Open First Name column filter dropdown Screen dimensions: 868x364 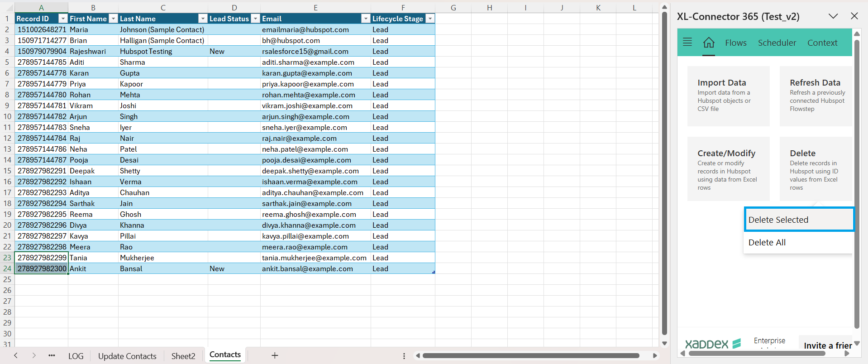pyautogui.click(x=114, y=19)
